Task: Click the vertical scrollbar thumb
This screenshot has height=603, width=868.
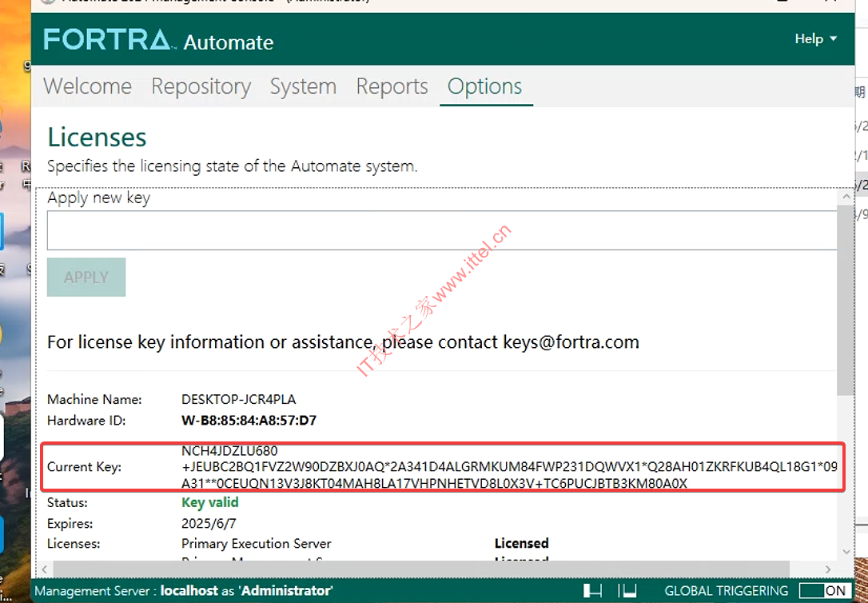Action: [846, 300]
